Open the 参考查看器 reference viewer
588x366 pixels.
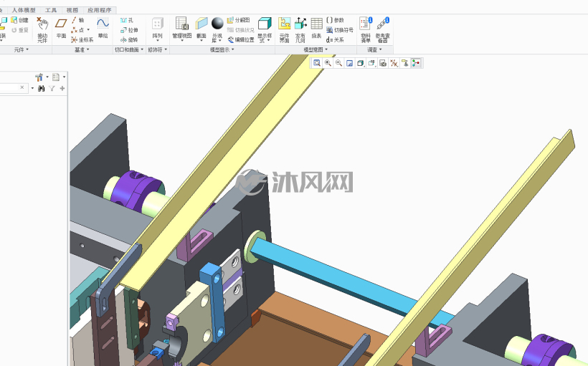coord(383,29)
